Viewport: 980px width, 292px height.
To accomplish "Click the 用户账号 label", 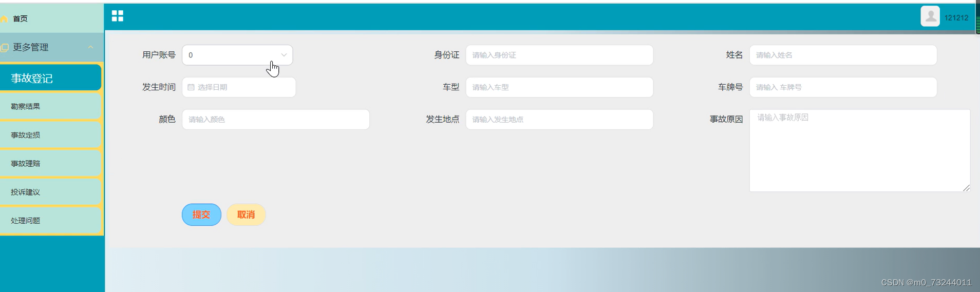I will tap(159, 55).
